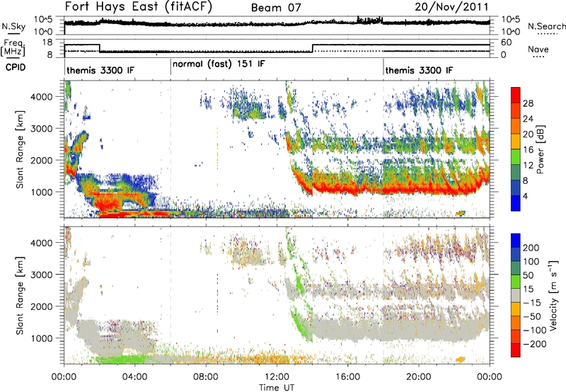This screenshot has width=566, height=392.
Task: Select the teal Power segment between 8 and 12
Action: (516, 172)
